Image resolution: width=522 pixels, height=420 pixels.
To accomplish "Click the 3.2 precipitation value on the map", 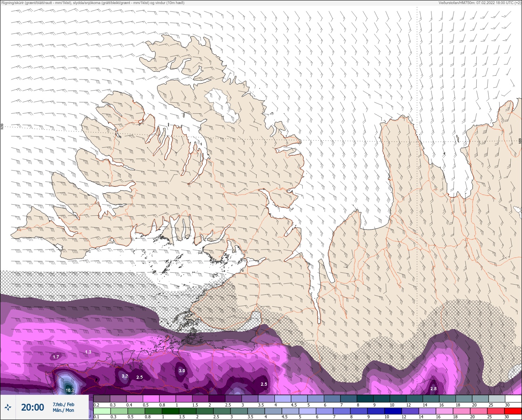I will (x=125, y=376).
